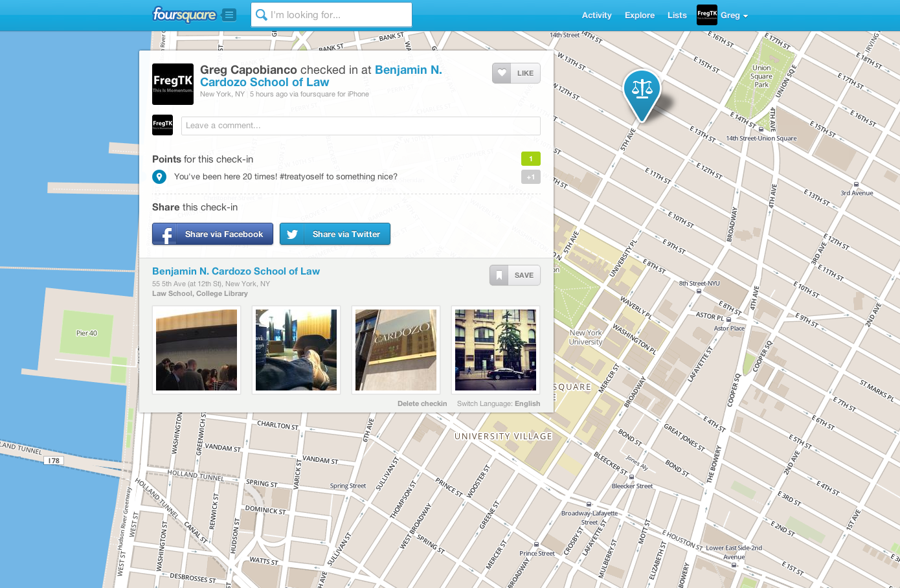Click the Prince Street station label

point(537,554)
